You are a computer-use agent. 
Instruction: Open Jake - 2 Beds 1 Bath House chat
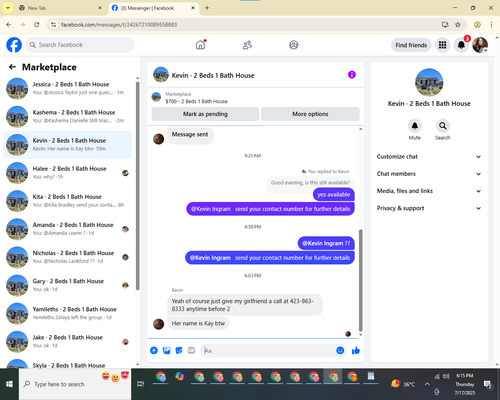(x=68, y=341)
